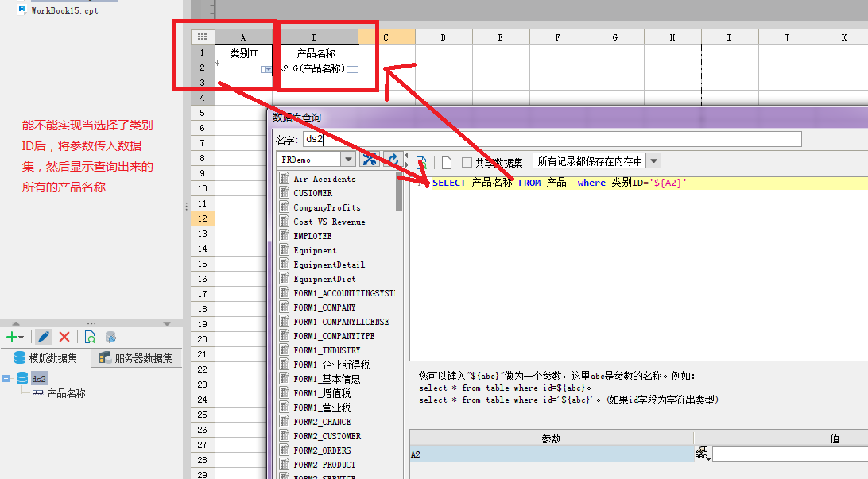The image size is (868, 479).
Task: Open the add dataset dropdown arrow
Action: (21, 338)
